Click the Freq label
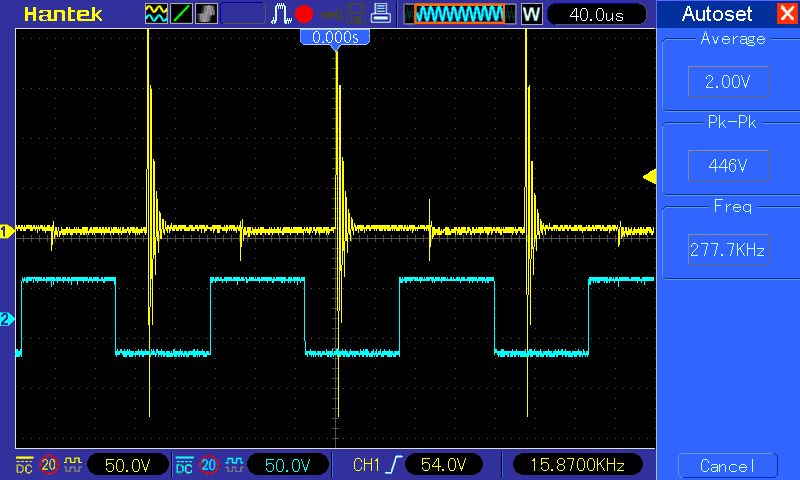This screenshot has height=480, width=800. click(x=733, y=207)
